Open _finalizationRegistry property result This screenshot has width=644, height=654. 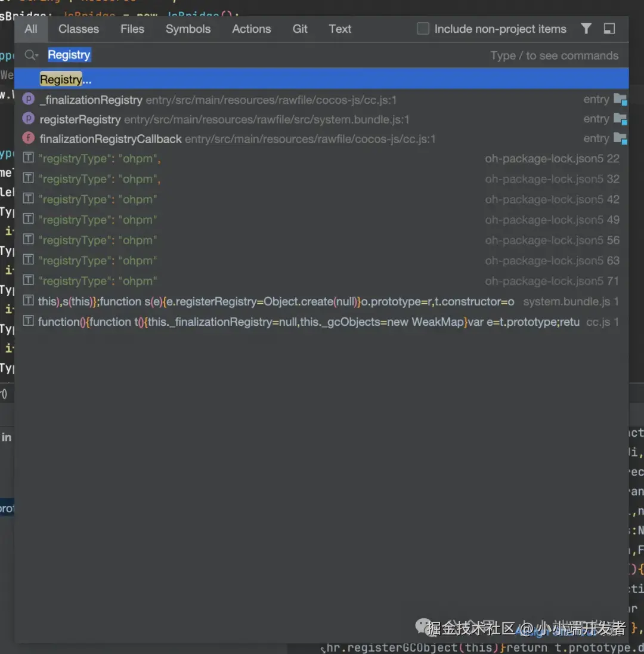click(x=321, y=100)
